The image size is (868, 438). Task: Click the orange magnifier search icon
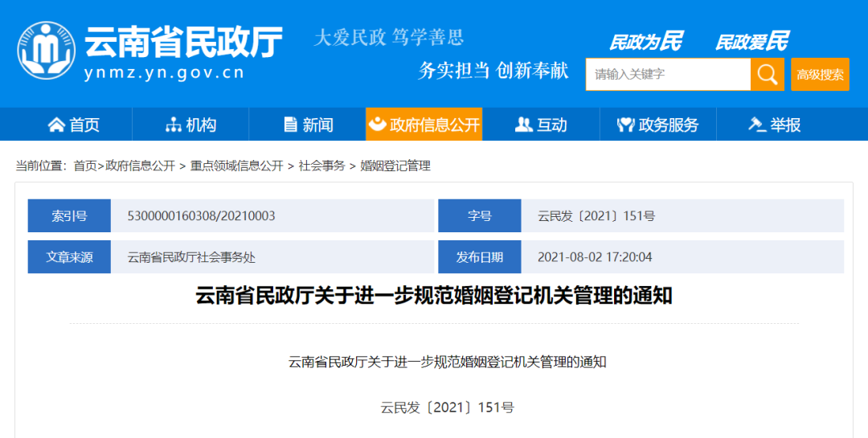pos(767,75)
